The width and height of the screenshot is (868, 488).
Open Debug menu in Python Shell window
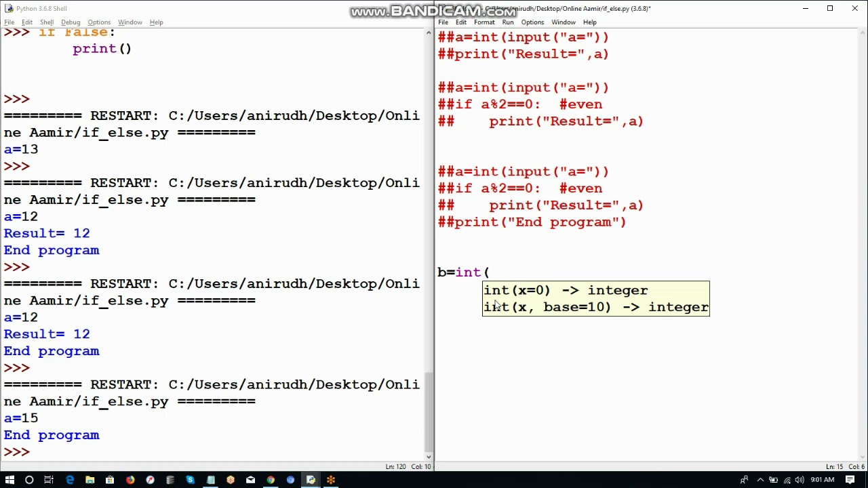pos(71,22)
